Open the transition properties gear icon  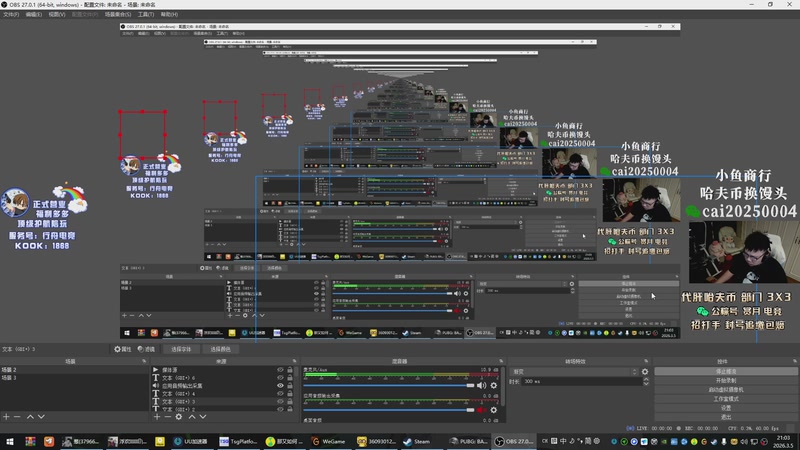tap(645, 372)
